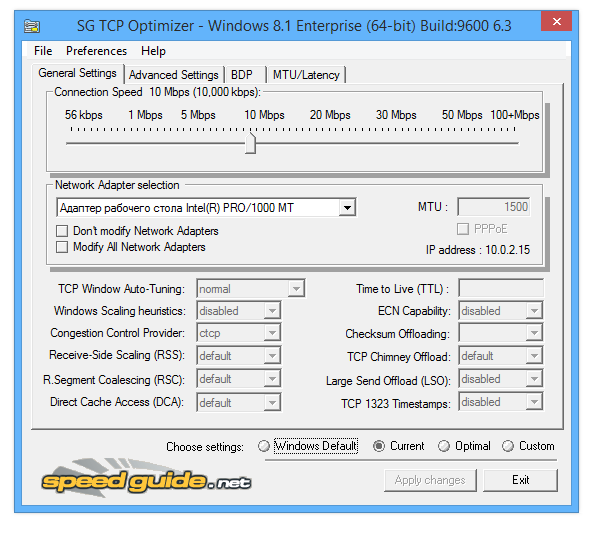Image resolution: width=595 pixels, height=534 pixels.
Task: Enable Modify All Network Adapters checkbox
Action: pyautogui.click(x=62, y=247)
